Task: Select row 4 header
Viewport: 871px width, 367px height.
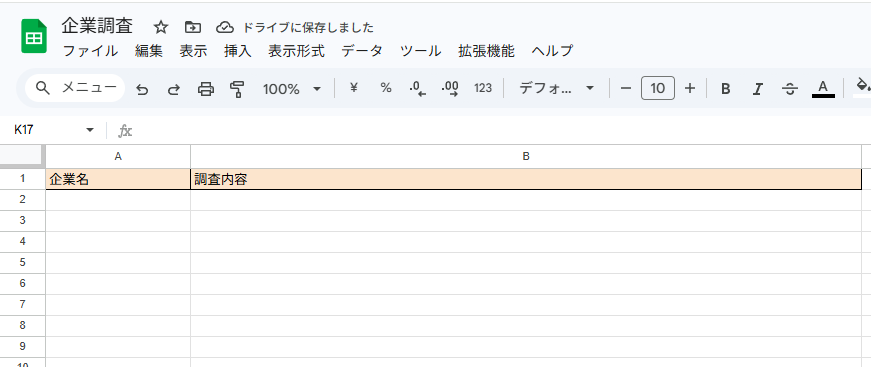Action: click(x=23, y=242)
